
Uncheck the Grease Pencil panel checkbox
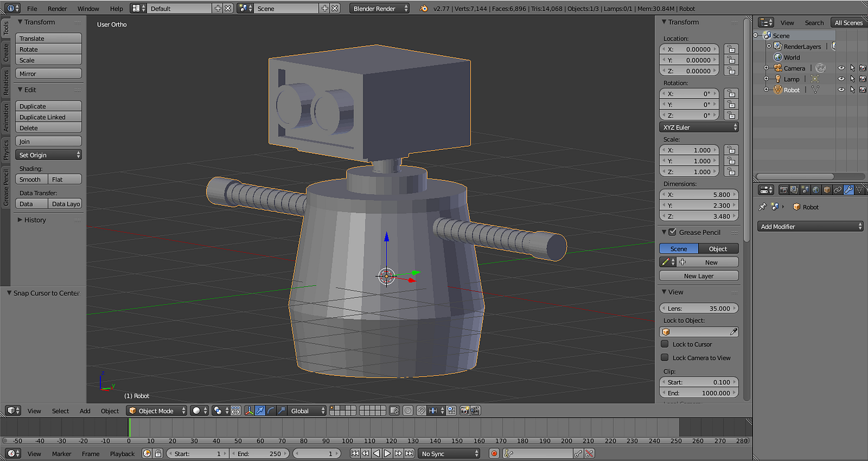click(673, 232)
